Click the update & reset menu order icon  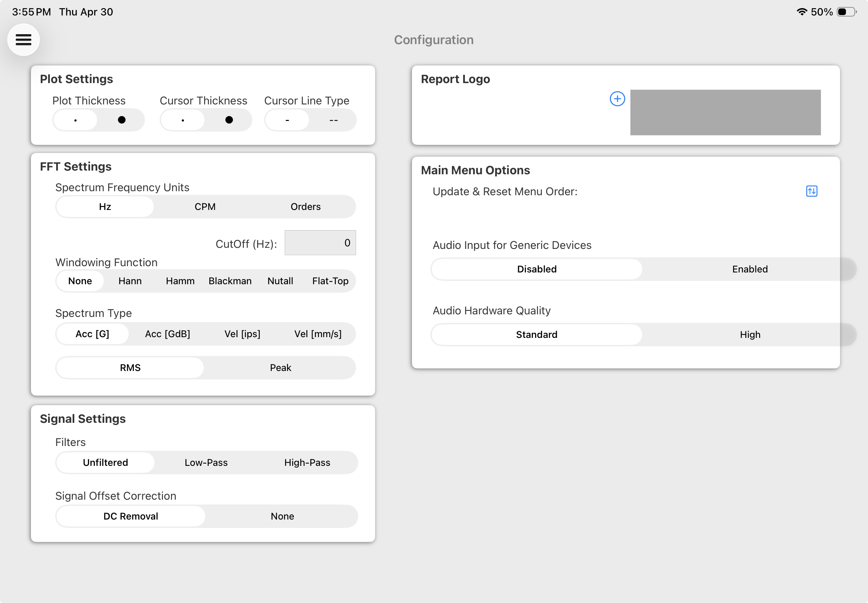point(811,191)
